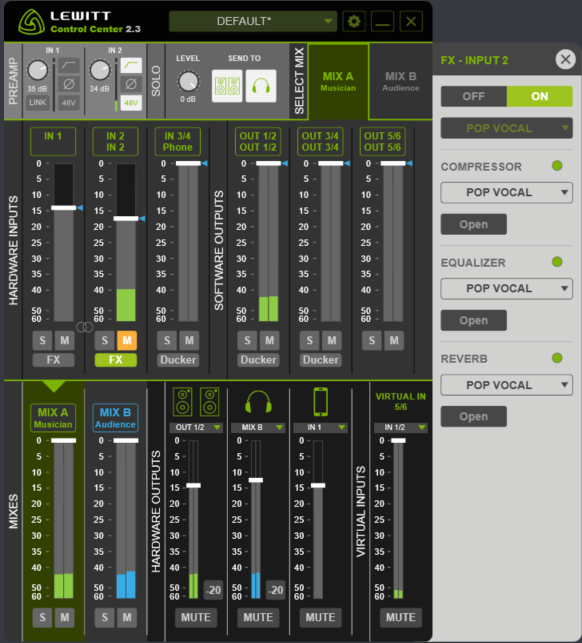Mute the MIX B Audience mix
Viewport: 582px width, 643px height.
(x=127, y=617)
